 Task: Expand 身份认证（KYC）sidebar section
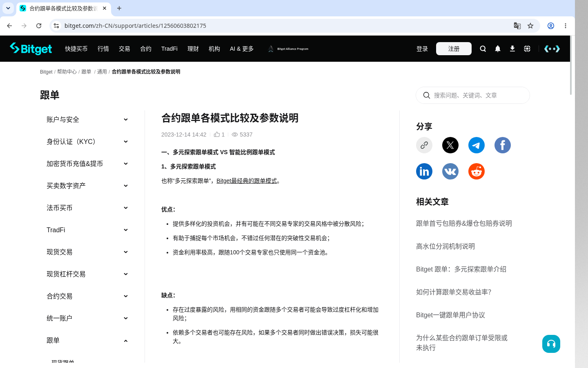[x=87, y=141]
